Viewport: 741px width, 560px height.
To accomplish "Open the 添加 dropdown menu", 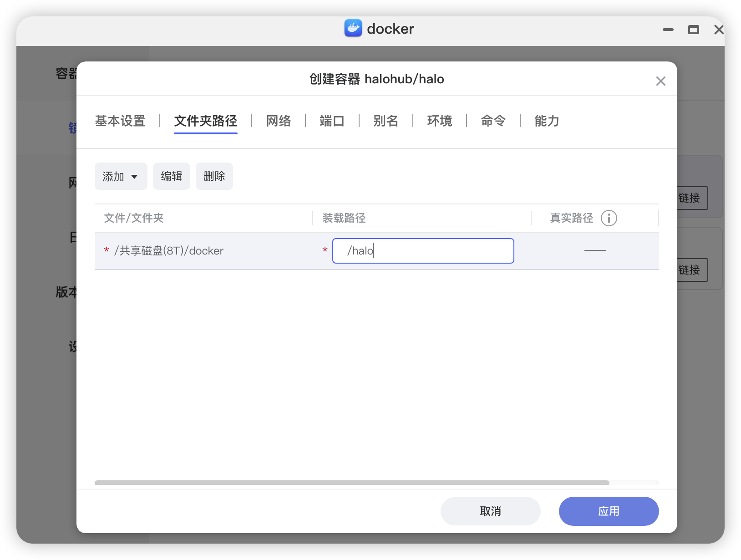I will point(121,176).
